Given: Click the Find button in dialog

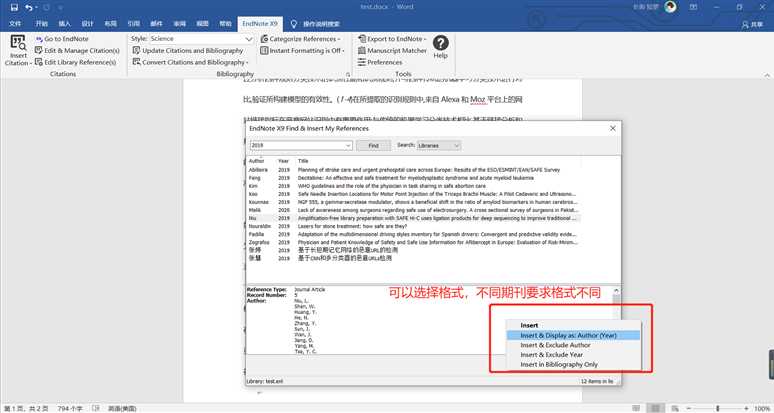Looking at the screenshot, I should [x=374, y=146].
